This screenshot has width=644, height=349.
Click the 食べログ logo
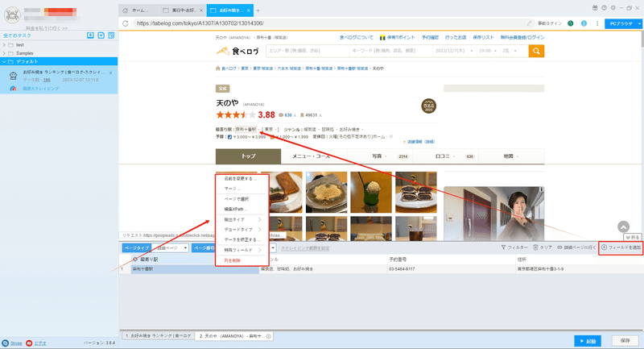[x=237, y=51]
